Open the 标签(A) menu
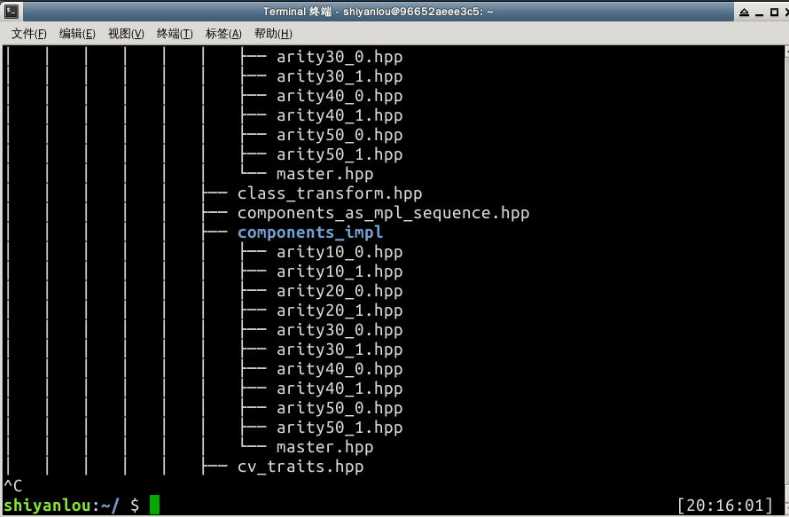 [x=223, y=34]
